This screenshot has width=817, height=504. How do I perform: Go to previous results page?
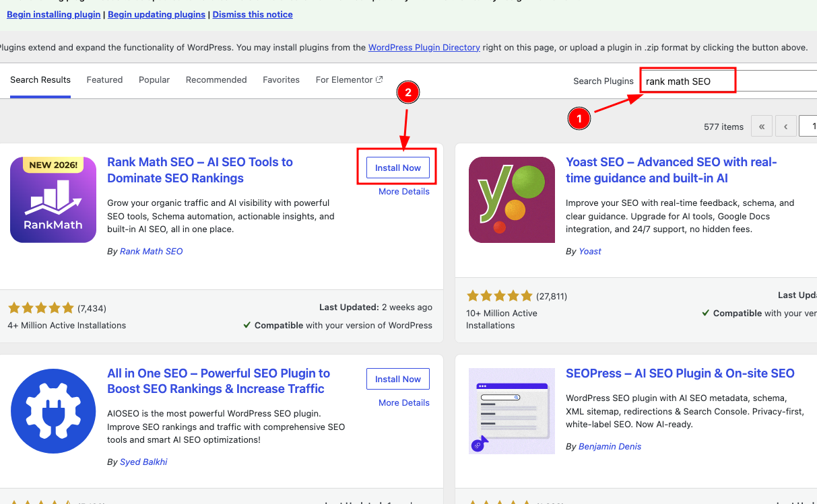tap(785, 127)
